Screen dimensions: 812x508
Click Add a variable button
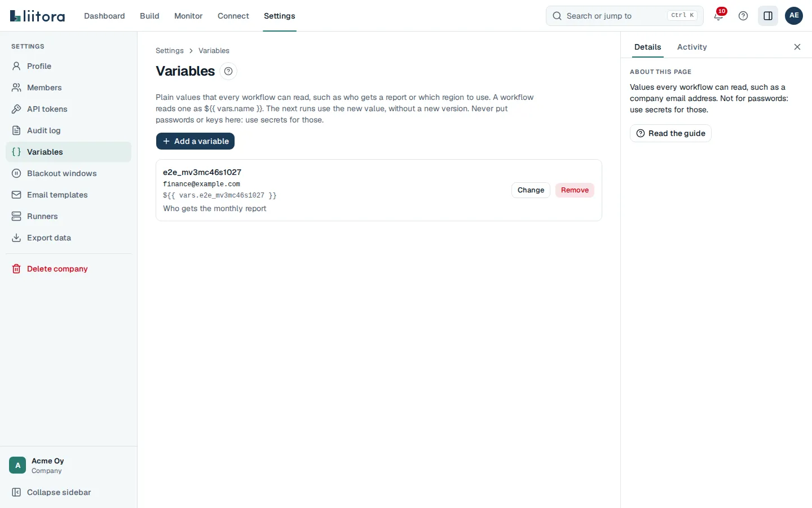click(195, 141)
